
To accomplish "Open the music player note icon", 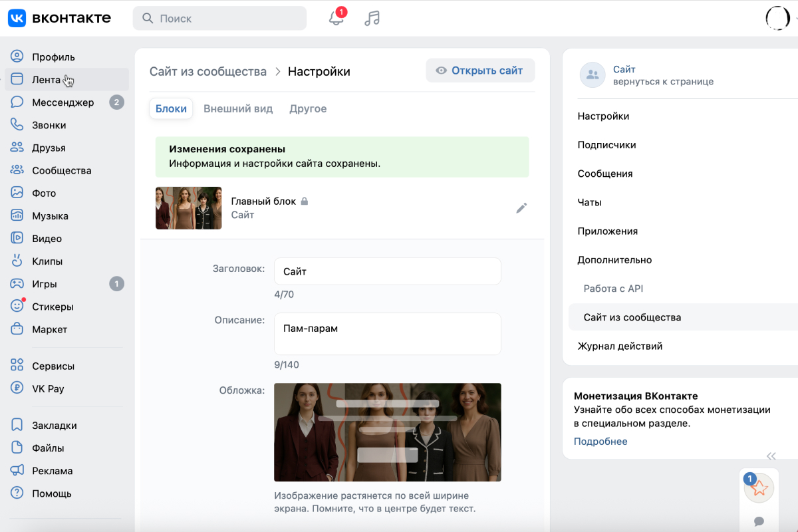I will click(x=372, y=18).
